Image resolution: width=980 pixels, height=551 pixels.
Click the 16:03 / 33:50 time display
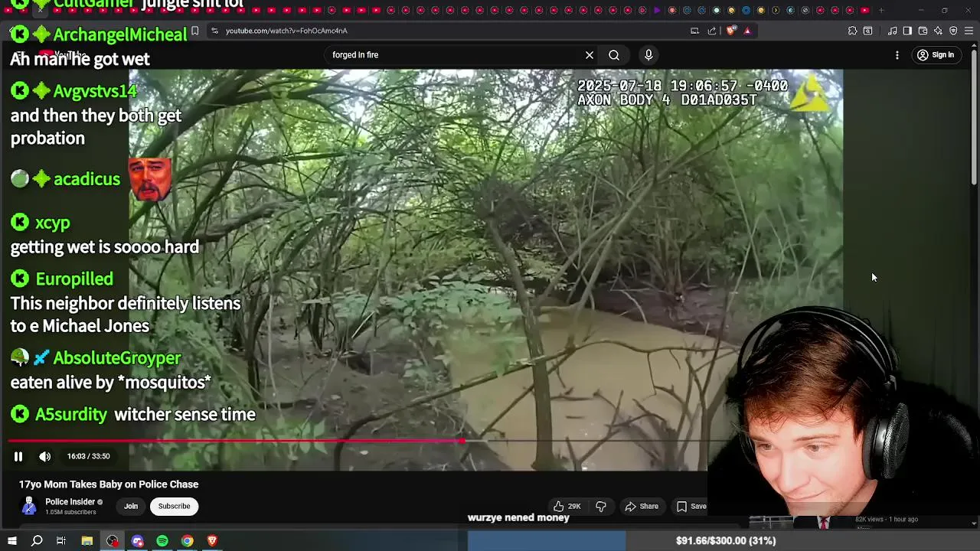pos(88,456)
